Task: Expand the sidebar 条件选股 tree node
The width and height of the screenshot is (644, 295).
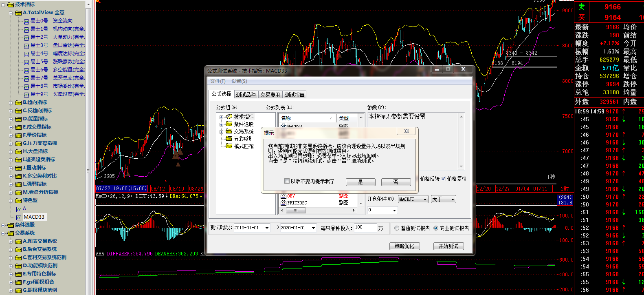Action: (x=3, y=225)
